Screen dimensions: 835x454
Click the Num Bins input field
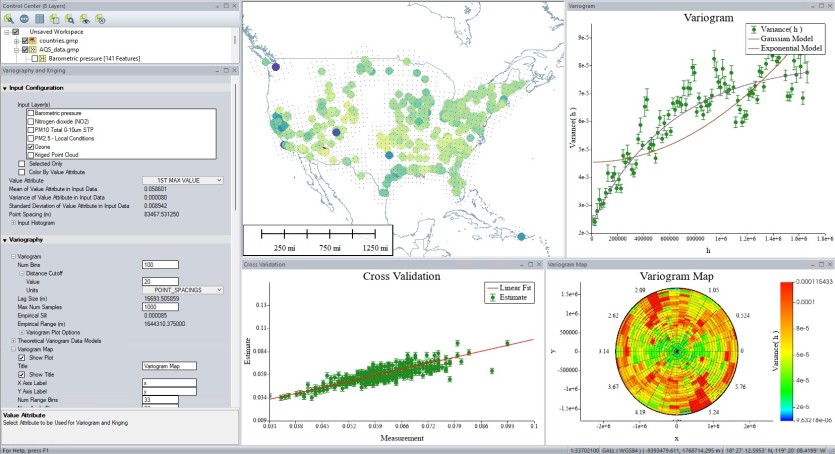pyautogui.click(x=160, y=264)
